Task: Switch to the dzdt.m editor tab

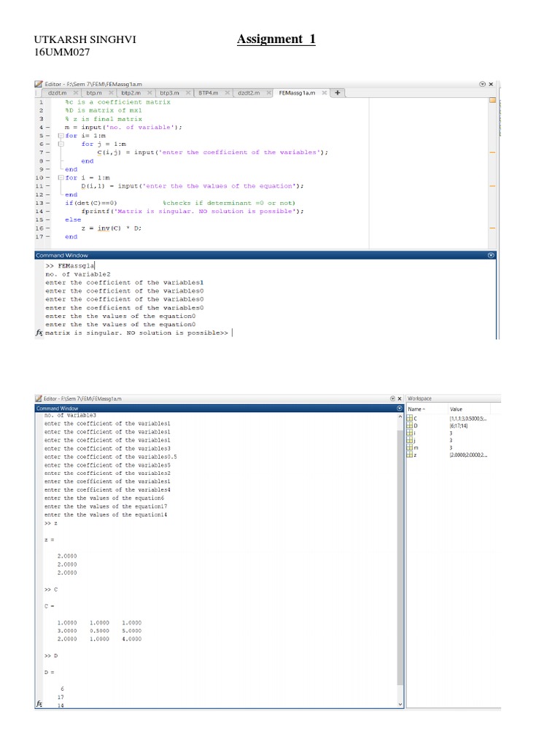Action: (x=57, y=93)
